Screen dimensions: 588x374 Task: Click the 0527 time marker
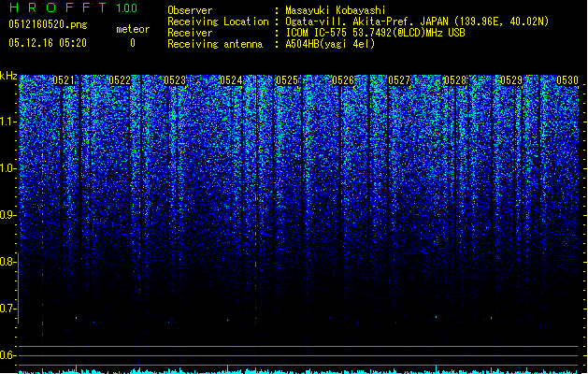399,80
